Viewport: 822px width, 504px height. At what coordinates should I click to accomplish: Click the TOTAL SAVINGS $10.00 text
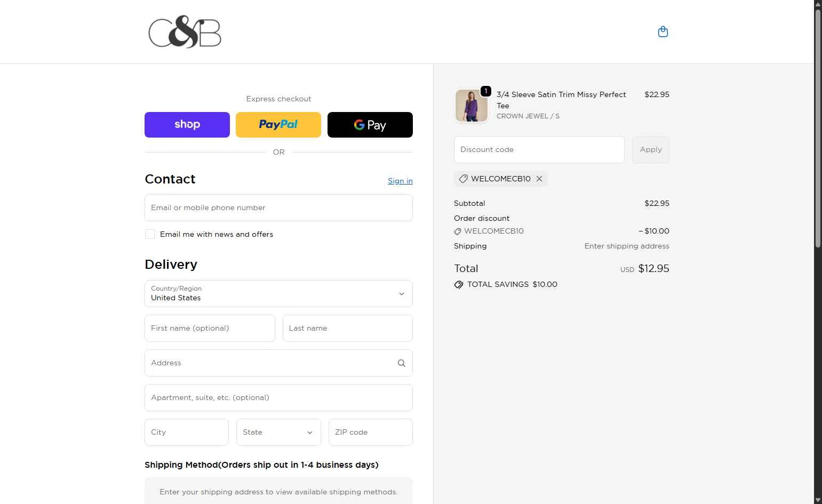click(512, 285)
